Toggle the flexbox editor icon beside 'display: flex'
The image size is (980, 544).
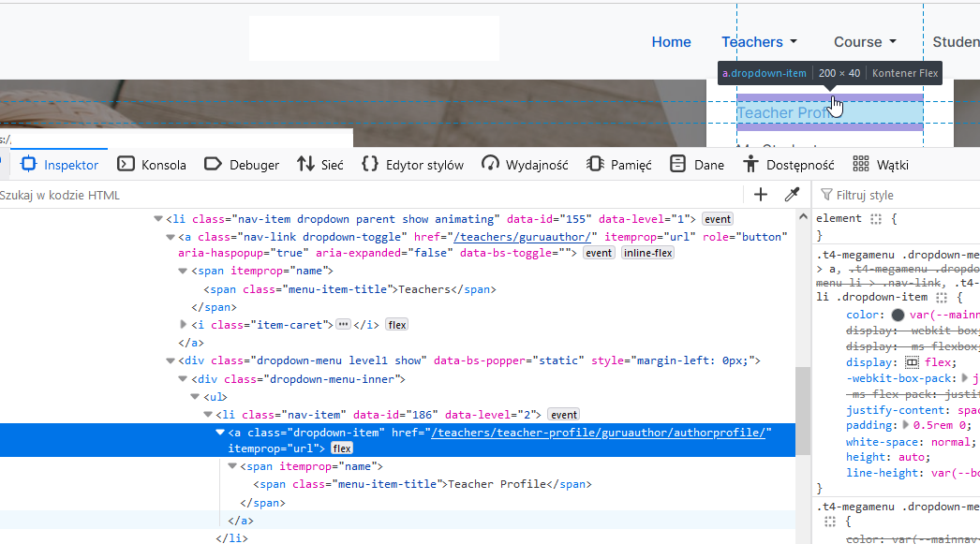point(912,362)
